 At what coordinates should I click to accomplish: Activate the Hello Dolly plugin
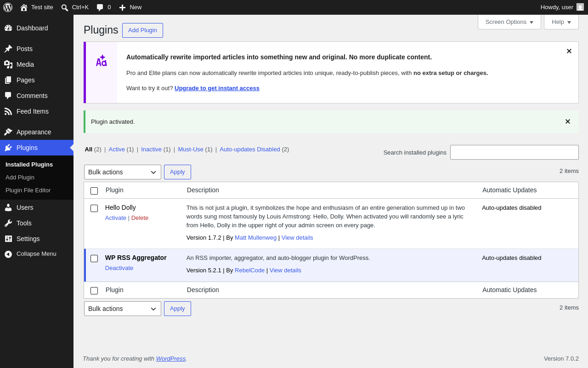point(116,218)
